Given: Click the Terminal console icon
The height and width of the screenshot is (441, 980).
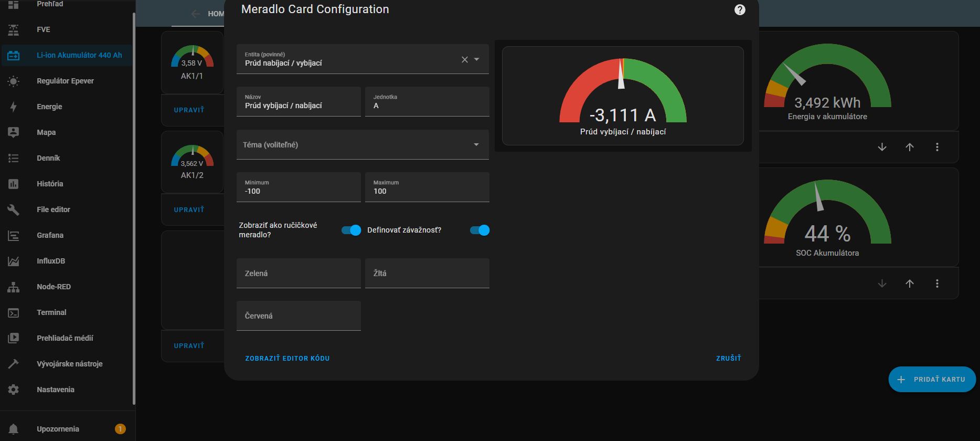Looking at the screenshot, I should coord(14,312).
